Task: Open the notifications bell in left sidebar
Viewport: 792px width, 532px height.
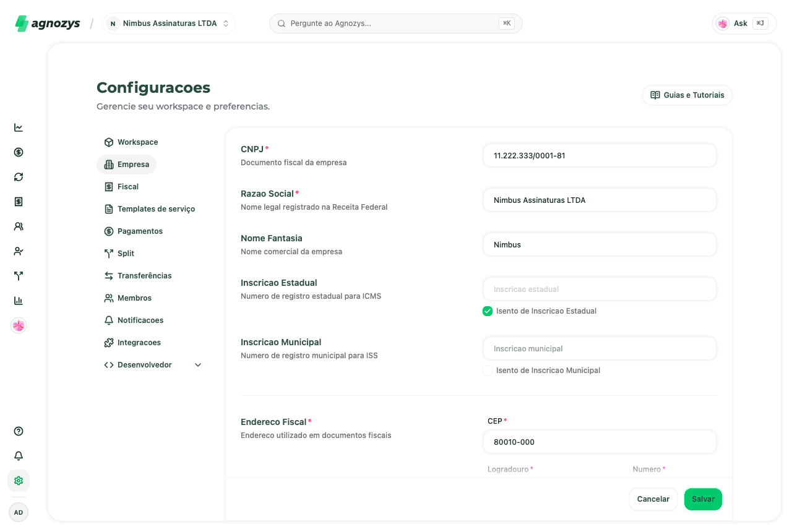Action: (x=19, y=456)
